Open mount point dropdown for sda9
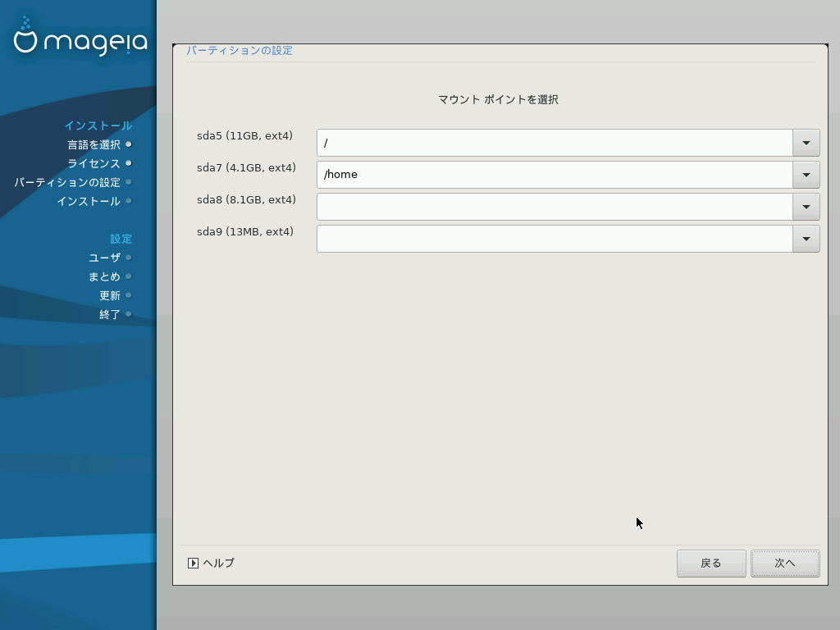This screenshot has width=840, height=630. (806, 239)
